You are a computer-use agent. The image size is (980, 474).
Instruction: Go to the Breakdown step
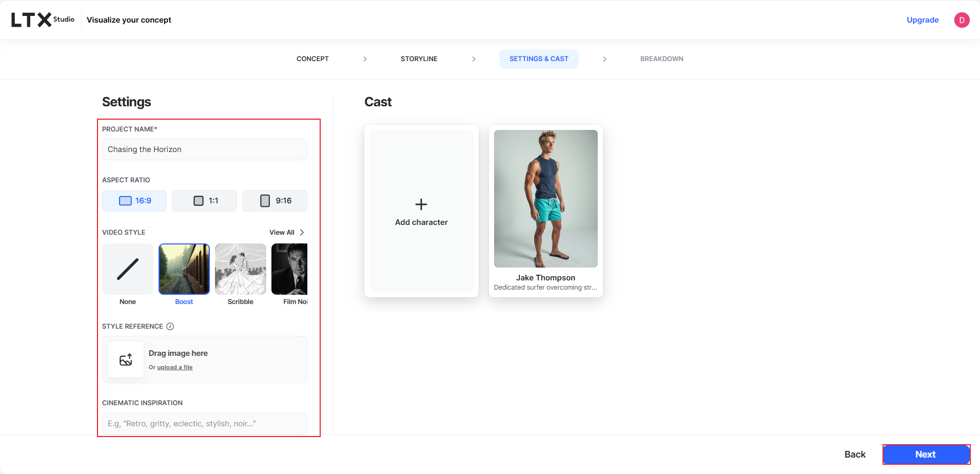[662, 59]
